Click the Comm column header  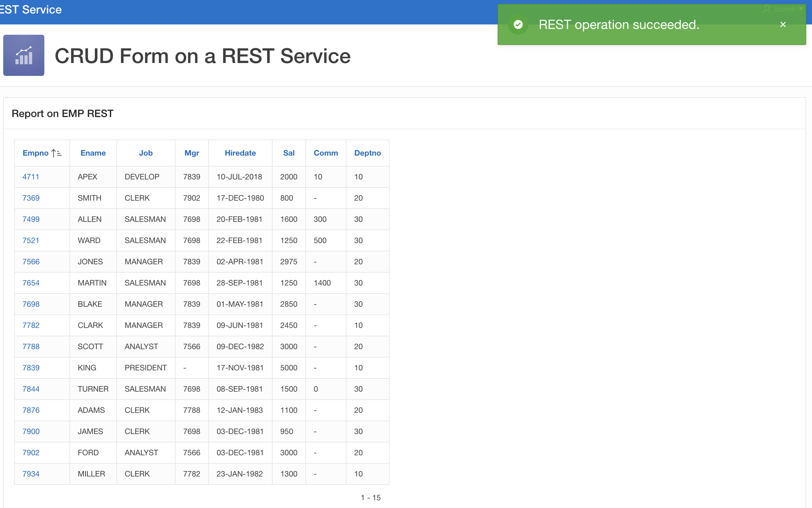325,153
